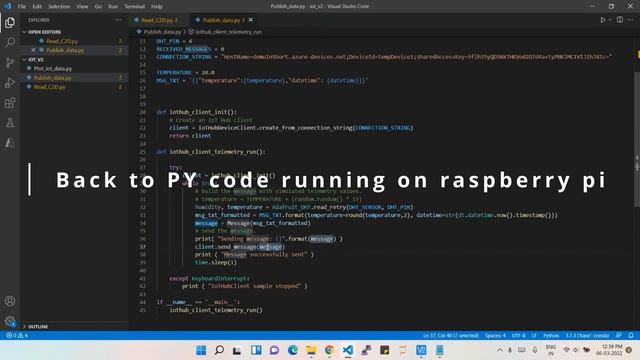Viewport: 640px width, 360px height.
Task: Run Python file with play button
Action: [x=603, y=20]
